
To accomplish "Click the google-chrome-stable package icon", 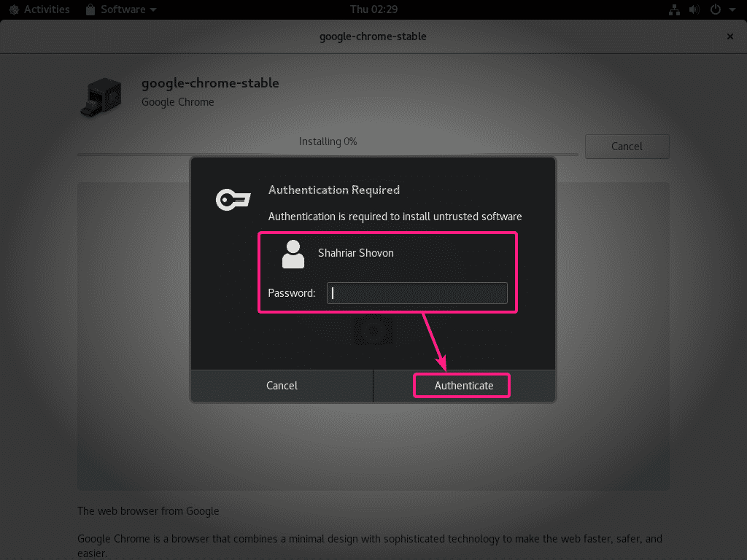I will tap(101, 97).
